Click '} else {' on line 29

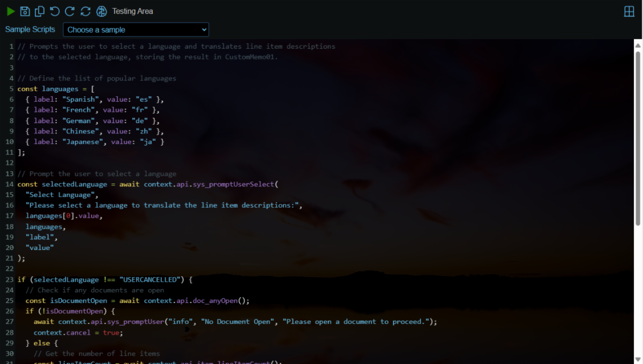coord(42,343)
